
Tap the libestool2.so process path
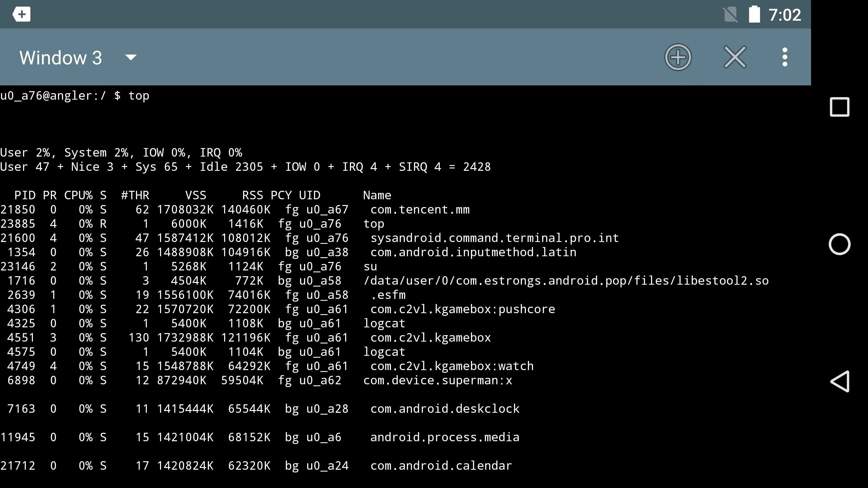tap(566, 281)
